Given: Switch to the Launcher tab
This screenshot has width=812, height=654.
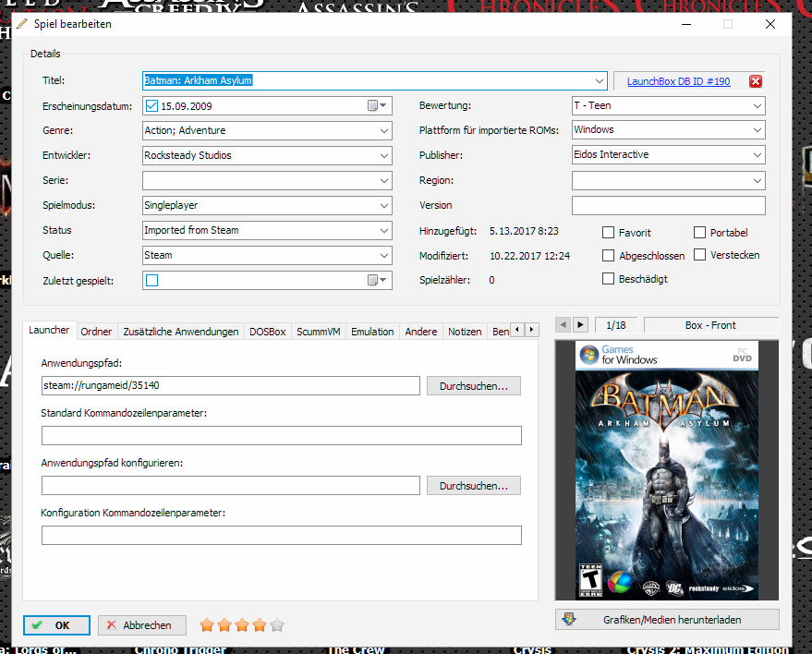Looking at the screenshot, I should pos(49,330).
